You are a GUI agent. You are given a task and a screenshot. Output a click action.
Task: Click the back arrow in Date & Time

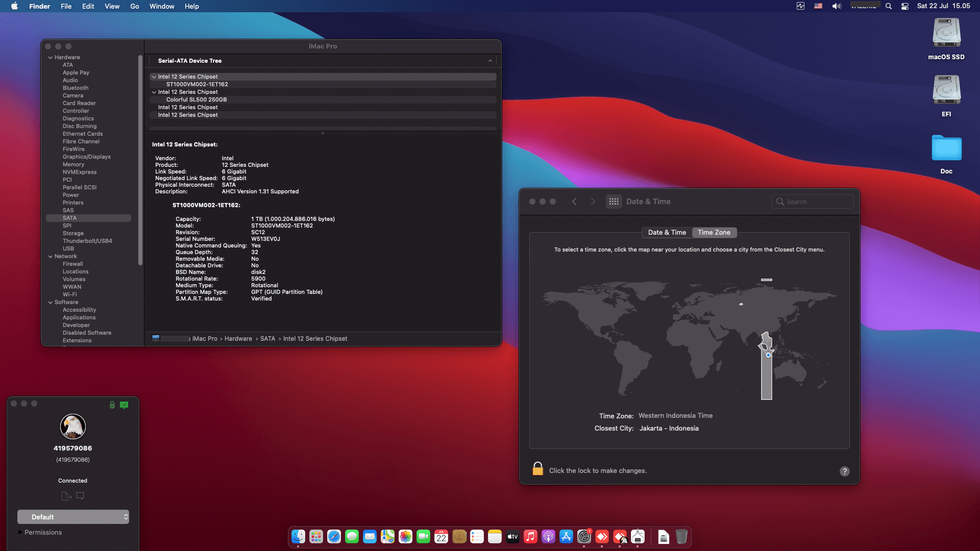(x=574, y=202)
